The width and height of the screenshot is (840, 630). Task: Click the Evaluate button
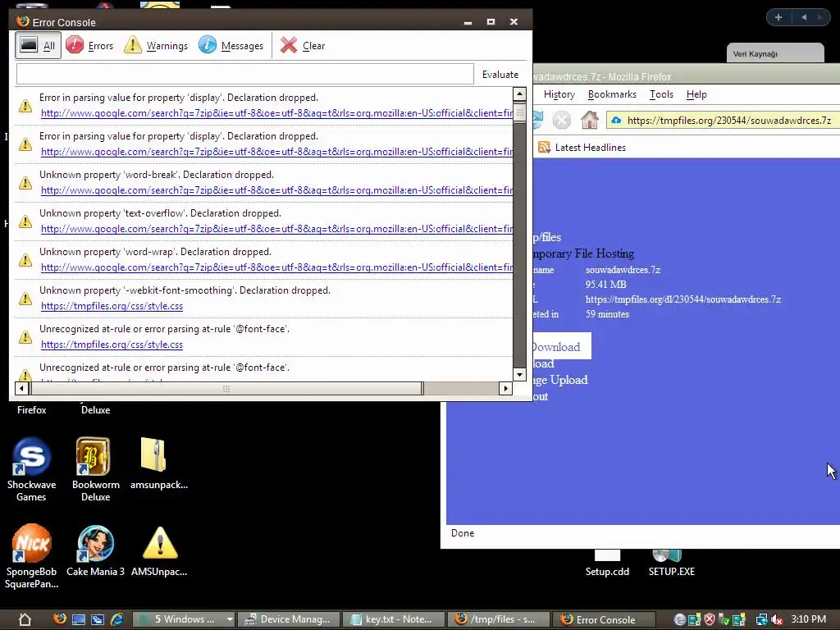(500, 75)
